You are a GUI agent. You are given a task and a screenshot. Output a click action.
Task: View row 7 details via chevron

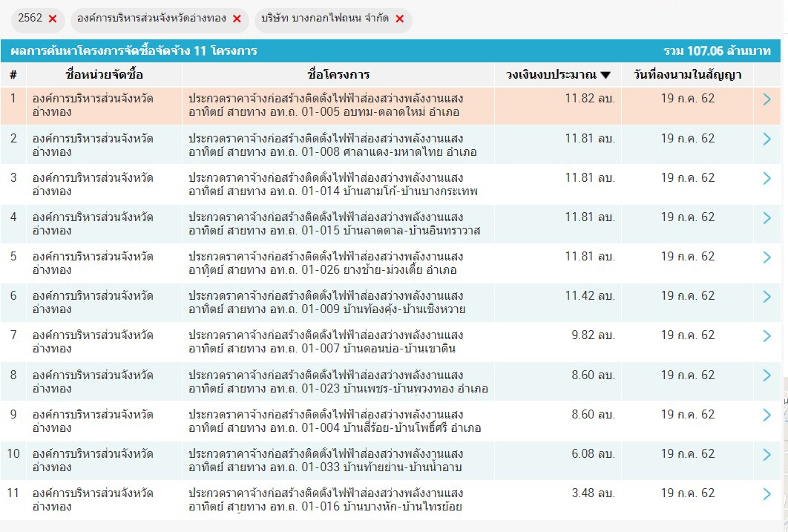(766, 335)
